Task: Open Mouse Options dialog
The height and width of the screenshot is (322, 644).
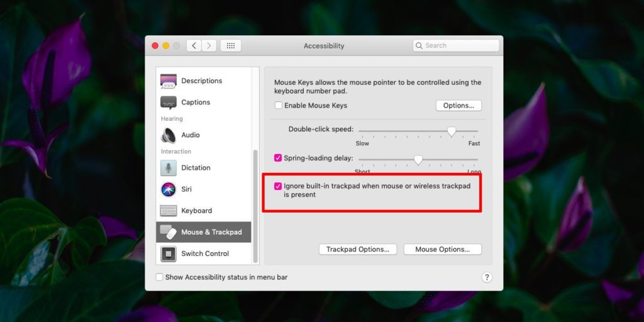Action: click(442, 250)
